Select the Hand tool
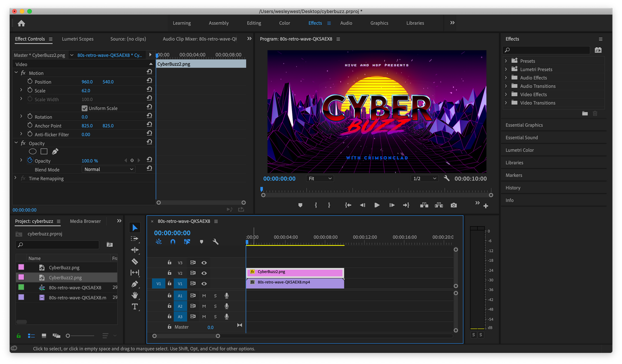Image resolution: width=622 pixels, height=364 pixels. pyautogui.click(x=135, y=295)
